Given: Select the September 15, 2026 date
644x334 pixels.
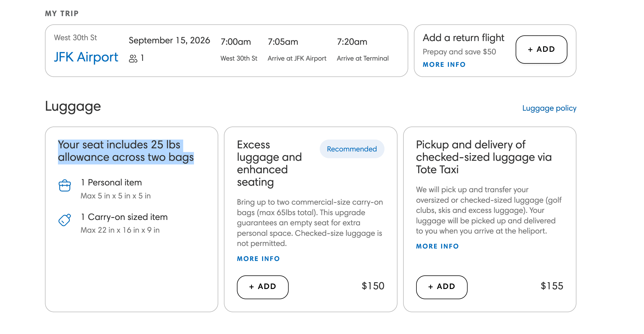Looking at the screenshot, I should coord(169,40).
